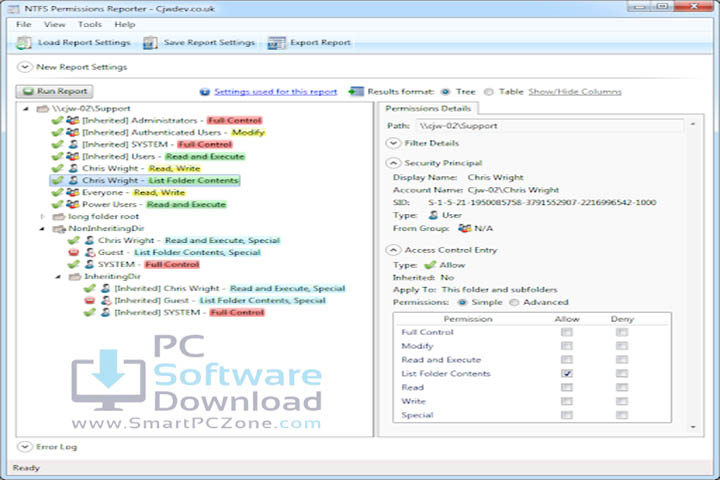720x480 pixels.
Task: Click the \\cjw-02\Support folder icon in tree
Action: [43, 109]
